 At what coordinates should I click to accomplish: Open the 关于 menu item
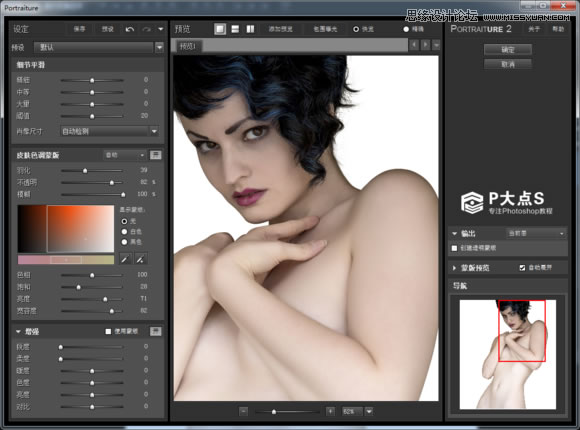point(534,29)
